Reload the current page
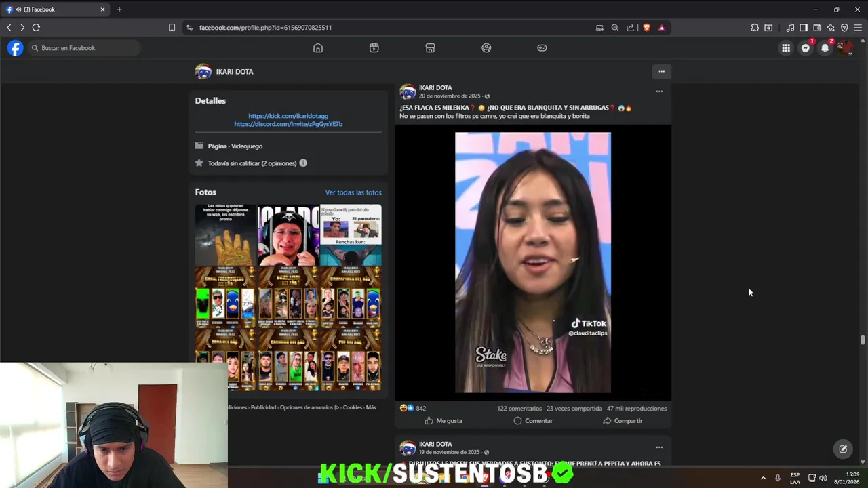This screenshot has height=488, width=868. click(x=36, y=28)
